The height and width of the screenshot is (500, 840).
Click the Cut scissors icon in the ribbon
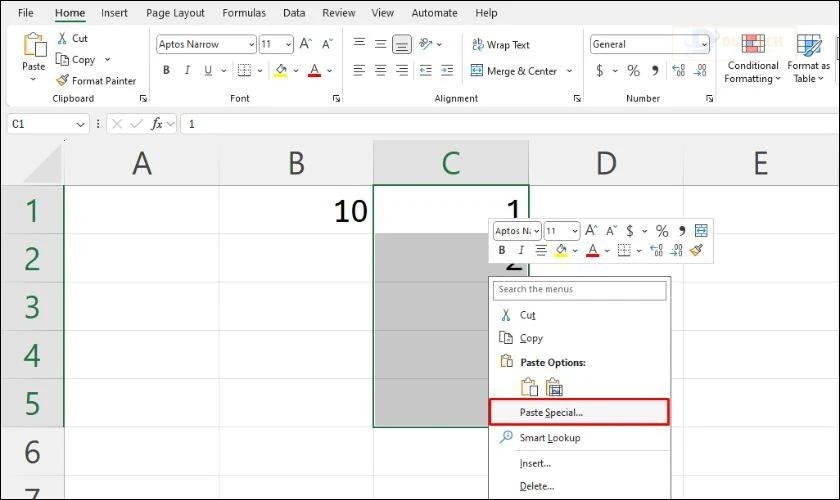coord(63,38)
